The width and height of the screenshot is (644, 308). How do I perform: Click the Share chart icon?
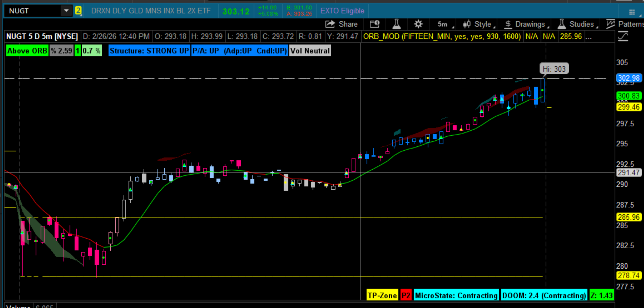point(330,24)
